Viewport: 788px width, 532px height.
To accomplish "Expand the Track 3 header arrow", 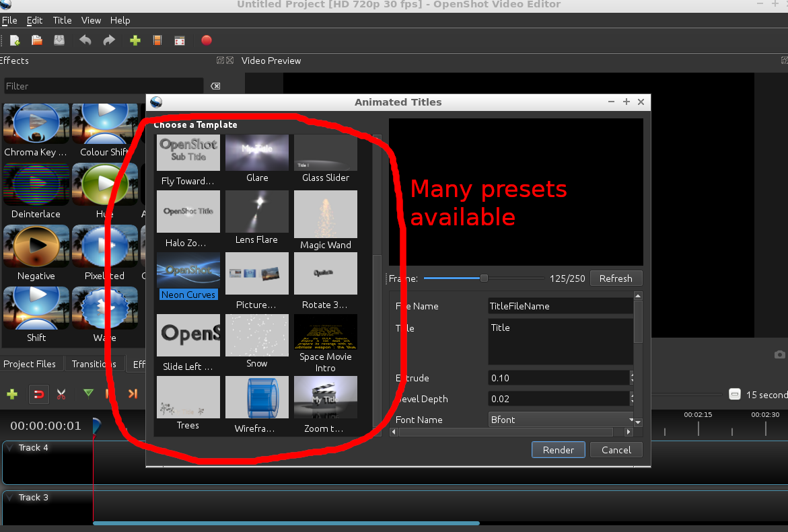I will (9, 497).
